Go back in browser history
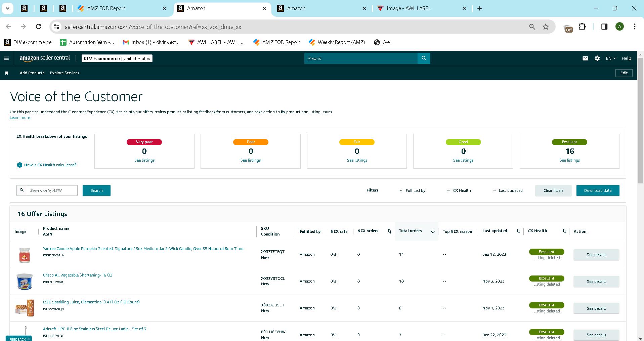This screenshot has height=341, width=644. 8,27
